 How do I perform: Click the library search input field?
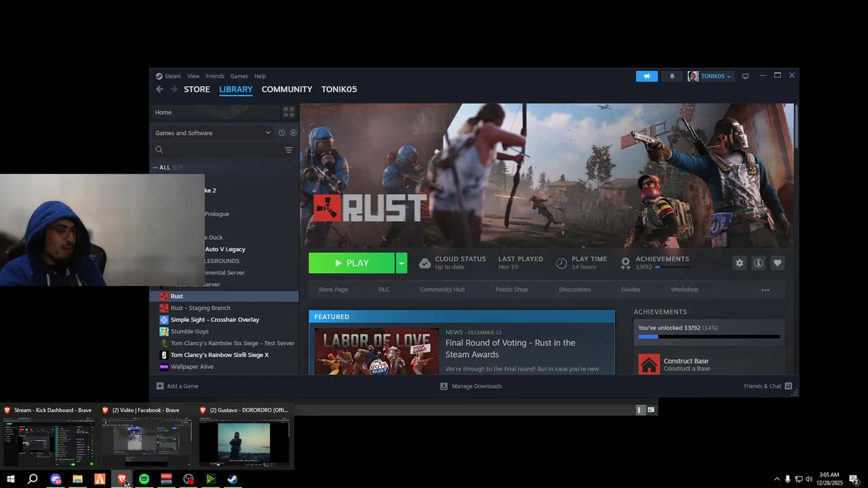tap(222, 150)
